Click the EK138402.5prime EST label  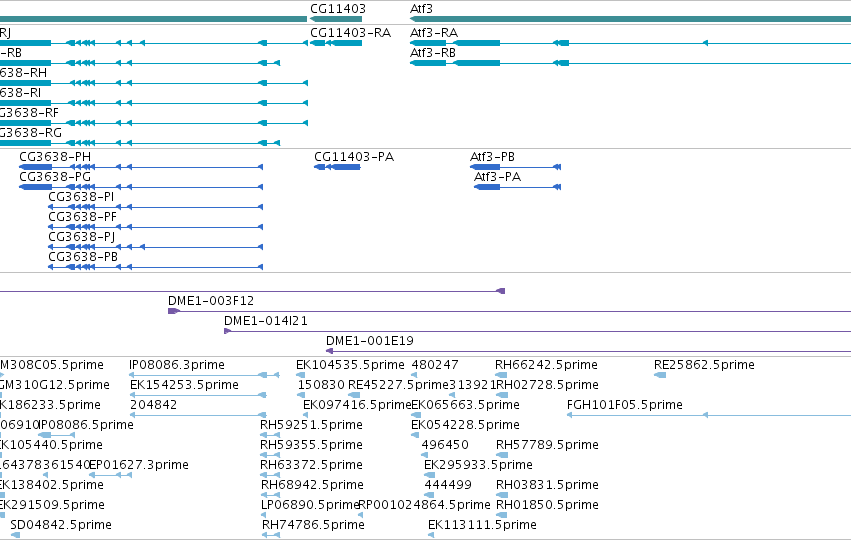click(52, 485)
